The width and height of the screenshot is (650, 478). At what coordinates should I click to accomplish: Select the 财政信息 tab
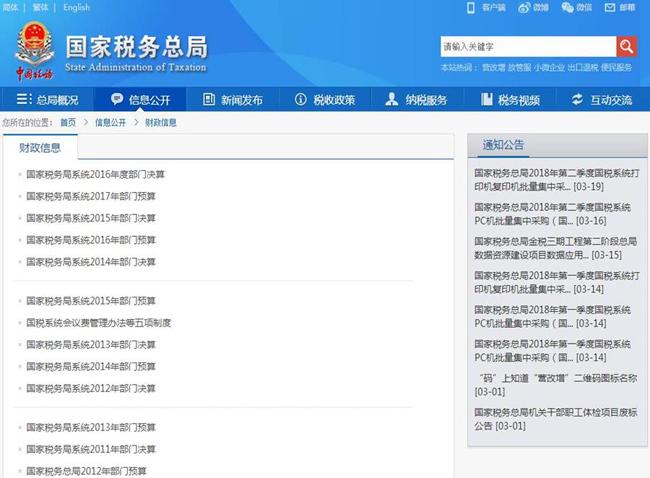coord(40,148)
